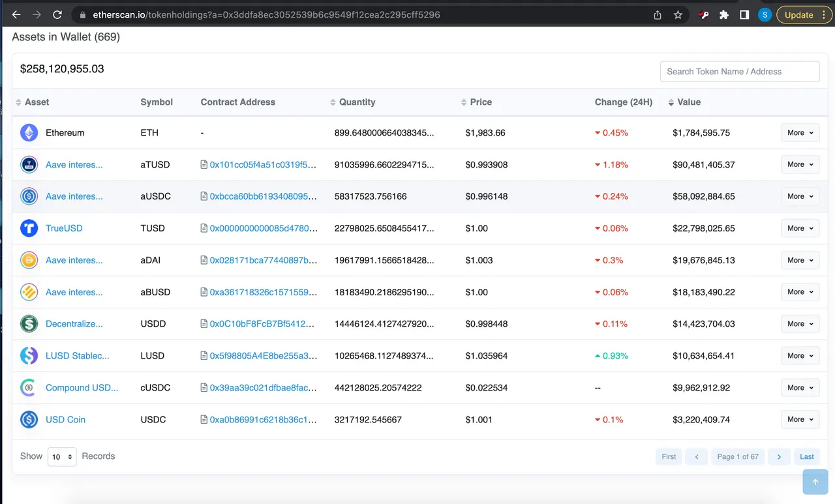Viewport: 835px width, 504px height.
Task: Reload the Etherscan page
Action: (57, 14)
